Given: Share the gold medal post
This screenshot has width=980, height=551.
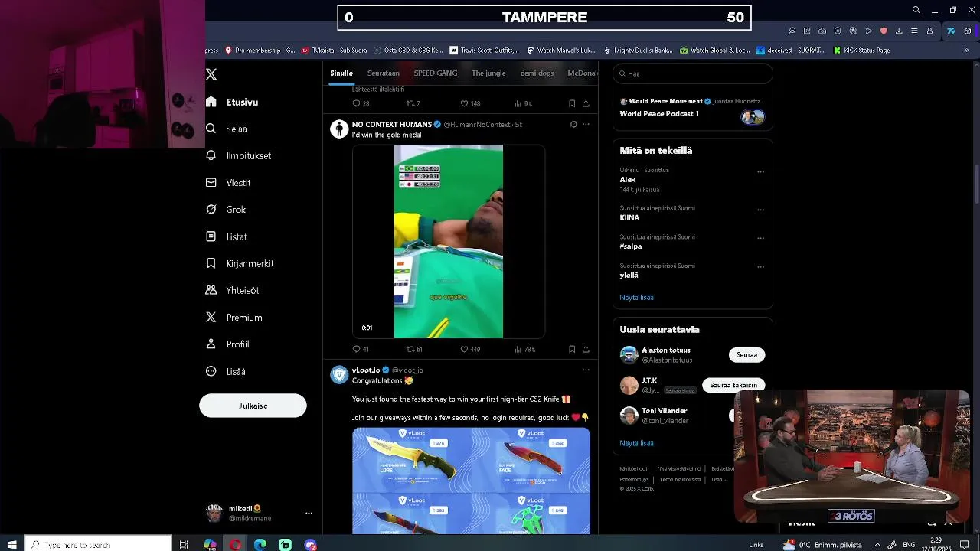Looking at the screenshot, I should tap(586, 349).
